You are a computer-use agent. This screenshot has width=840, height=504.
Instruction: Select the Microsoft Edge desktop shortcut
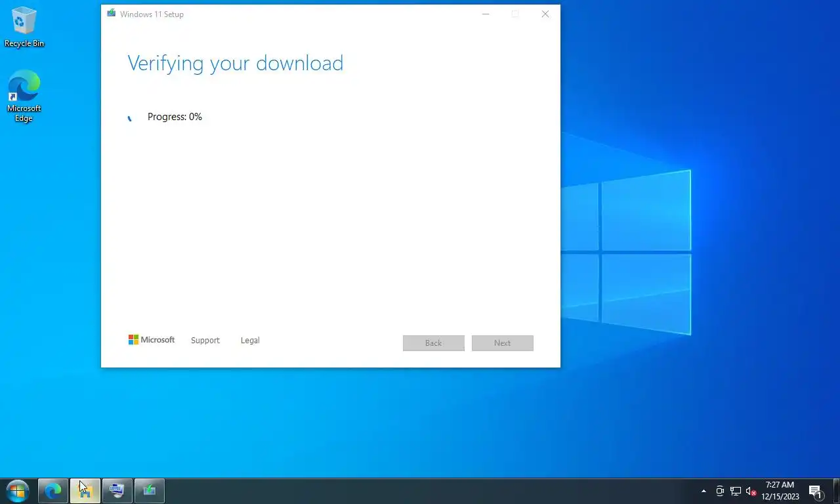[24, 96]
